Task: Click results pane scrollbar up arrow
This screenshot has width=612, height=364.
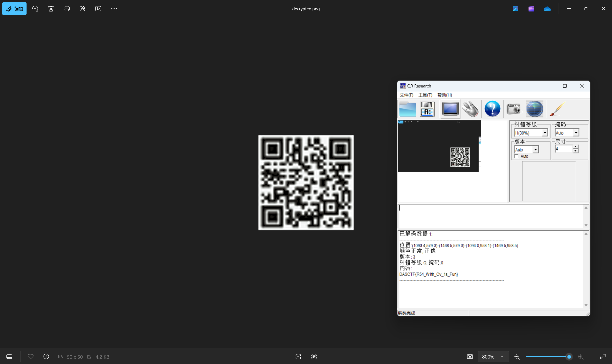Action: 586,234
